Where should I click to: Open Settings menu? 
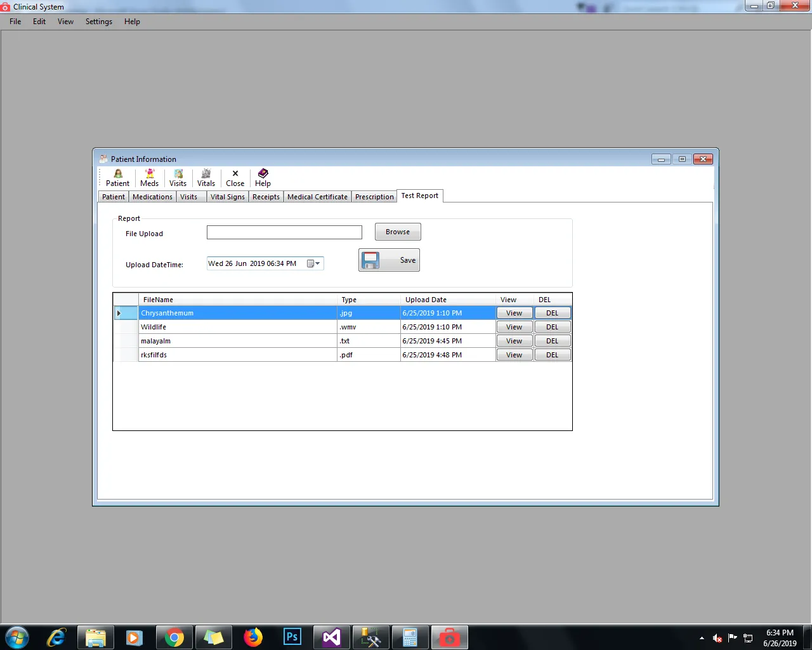99,22
